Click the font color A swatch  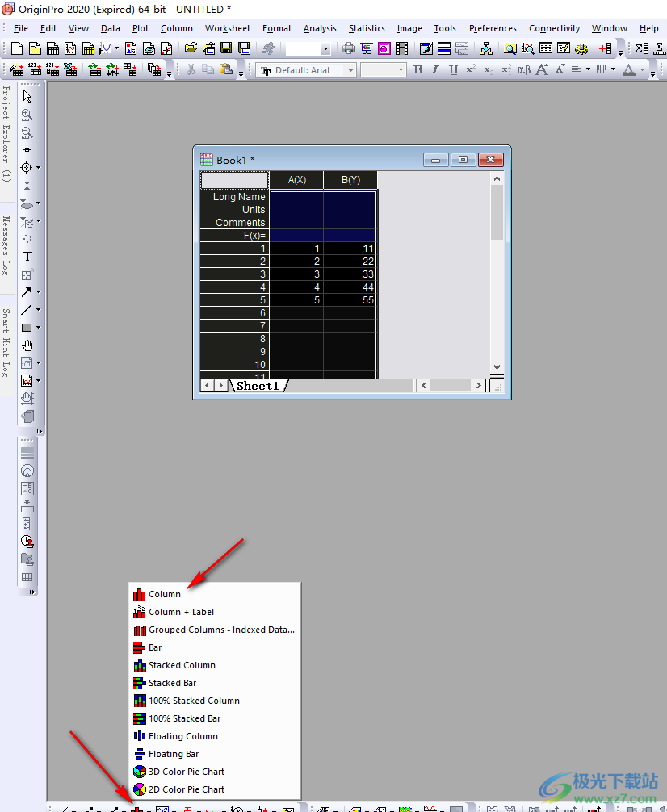629,69
